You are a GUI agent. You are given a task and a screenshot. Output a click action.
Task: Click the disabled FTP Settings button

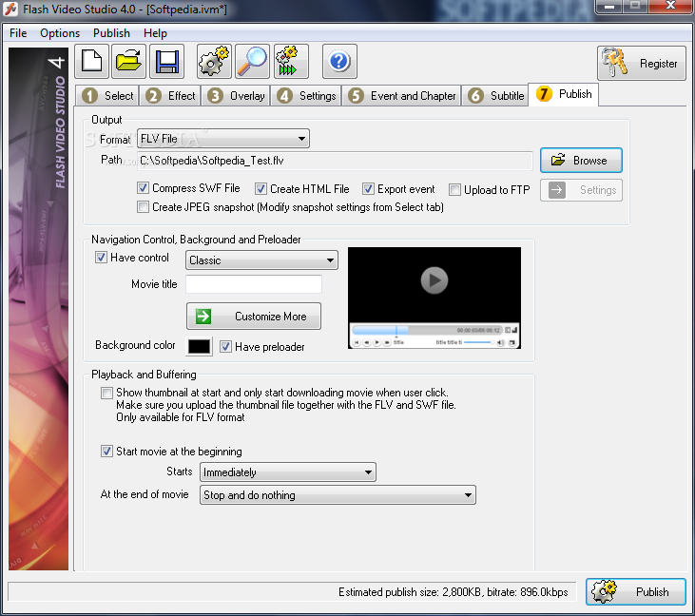coord(581,190)
